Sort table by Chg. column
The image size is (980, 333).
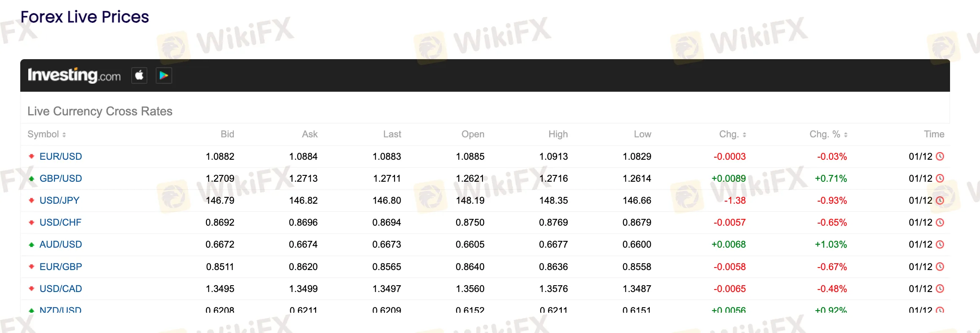point(733,134)
